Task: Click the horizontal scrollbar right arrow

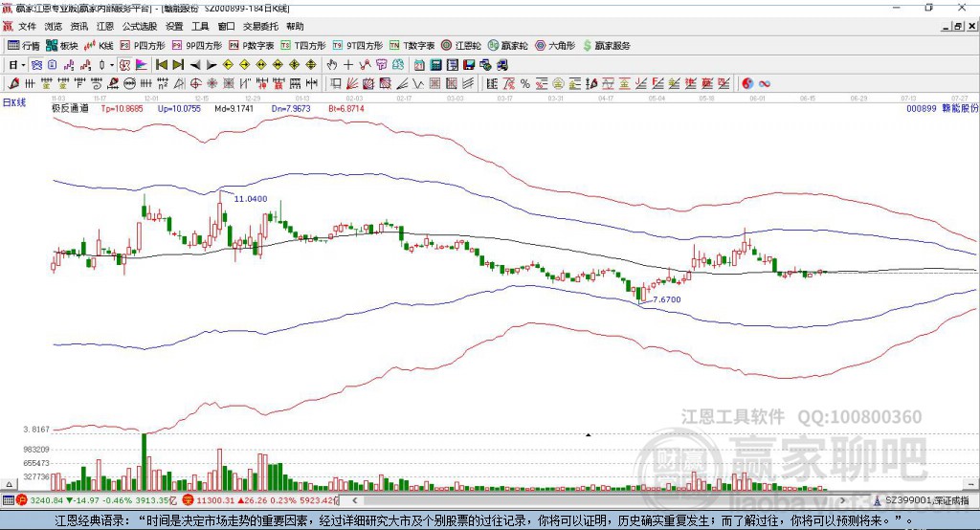Action: 842,500
